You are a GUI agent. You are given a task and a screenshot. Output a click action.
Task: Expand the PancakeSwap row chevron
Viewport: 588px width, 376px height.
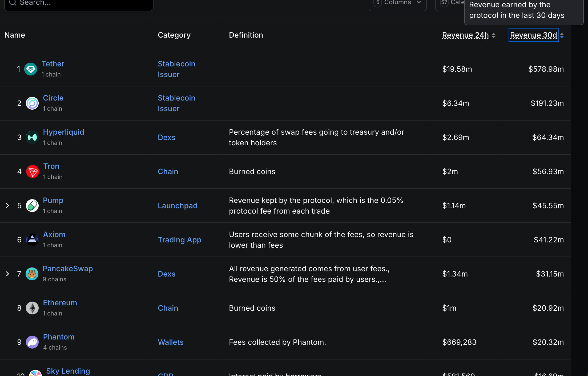(x=7, y=274)
